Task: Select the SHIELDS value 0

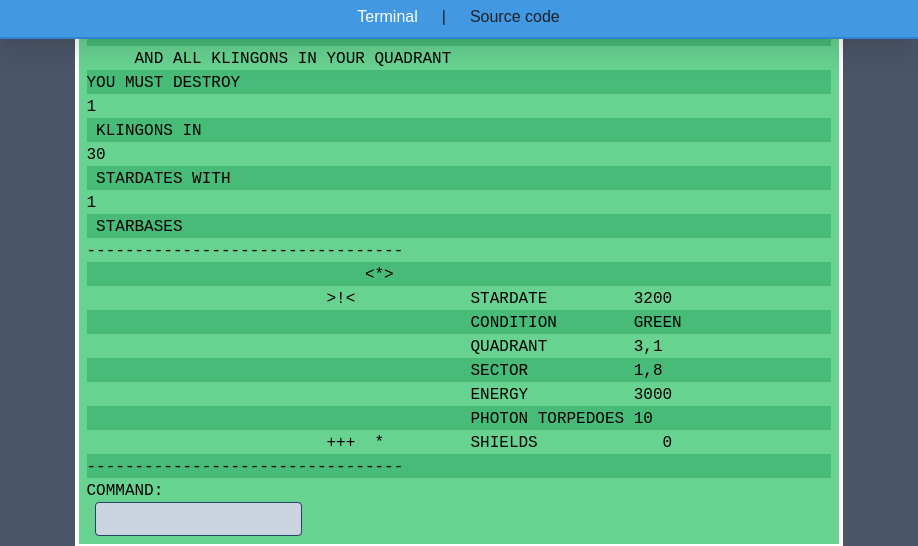Action: [x=667, y=442]
